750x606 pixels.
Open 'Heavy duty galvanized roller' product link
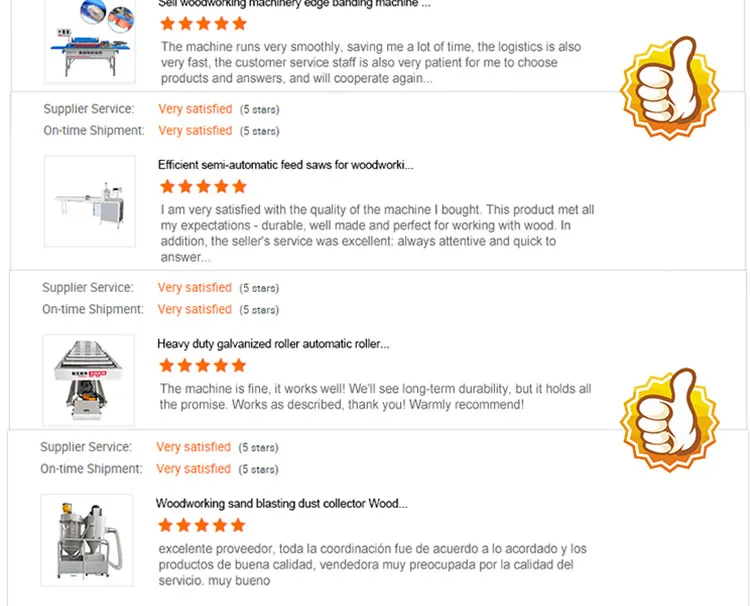273,344
